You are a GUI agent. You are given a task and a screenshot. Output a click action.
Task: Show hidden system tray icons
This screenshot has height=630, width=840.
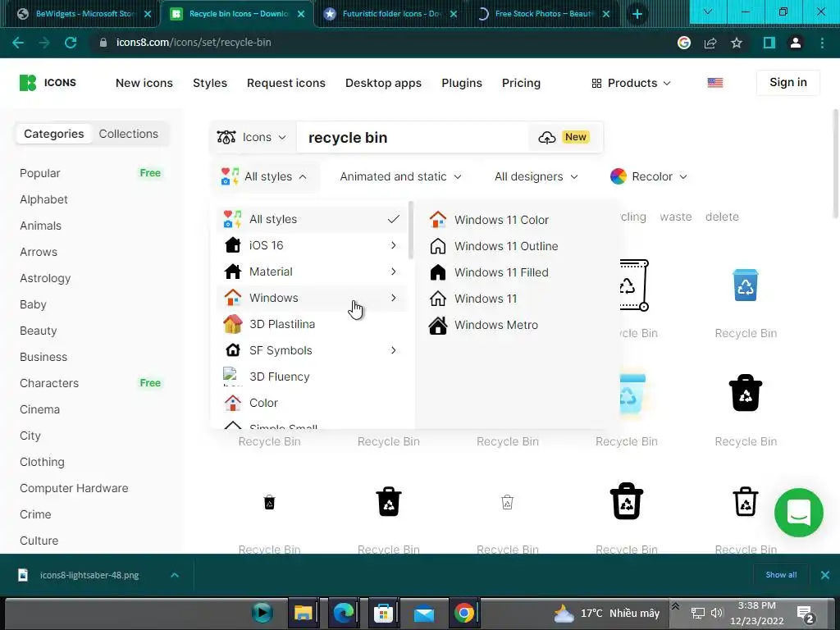click(x=675, y=606)
